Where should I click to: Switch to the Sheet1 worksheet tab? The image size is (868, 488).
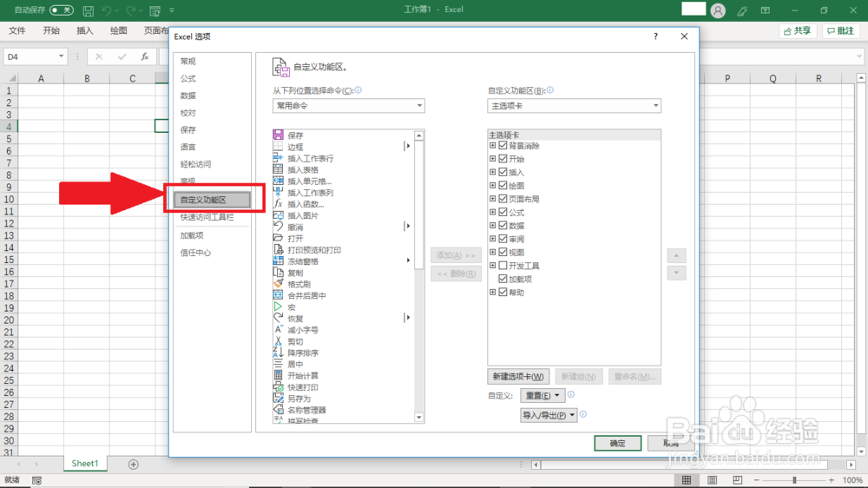click(85, 464)
